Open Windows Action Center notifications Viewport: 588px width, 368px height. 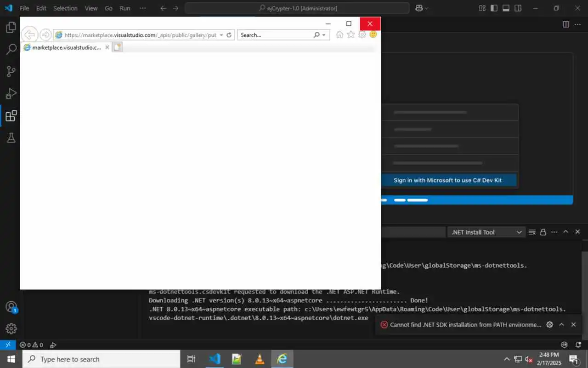point(574,359)
